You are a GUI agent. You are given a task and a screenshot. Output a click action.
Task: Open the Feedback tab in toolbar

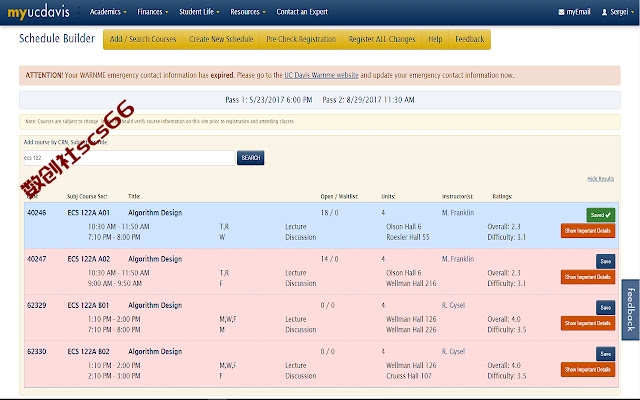point(469,39)
